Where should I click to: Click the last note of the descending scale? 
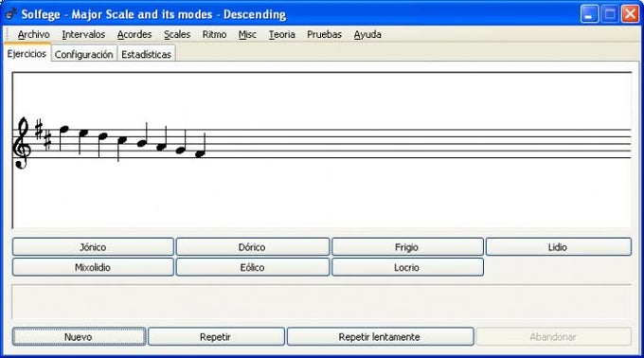[200, 154]
